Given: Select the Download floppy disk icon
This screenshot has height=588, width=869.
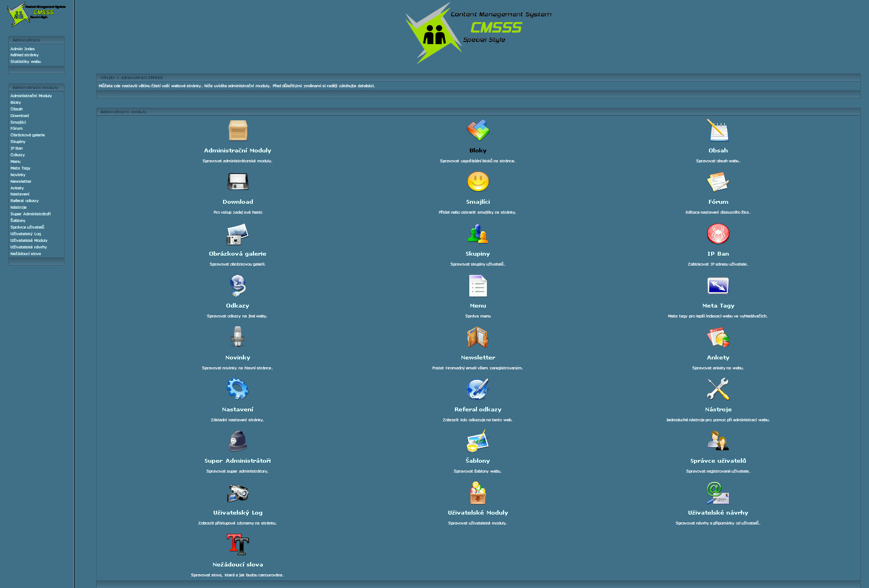Looking at the screenshot, I should (x=238, y=182).
